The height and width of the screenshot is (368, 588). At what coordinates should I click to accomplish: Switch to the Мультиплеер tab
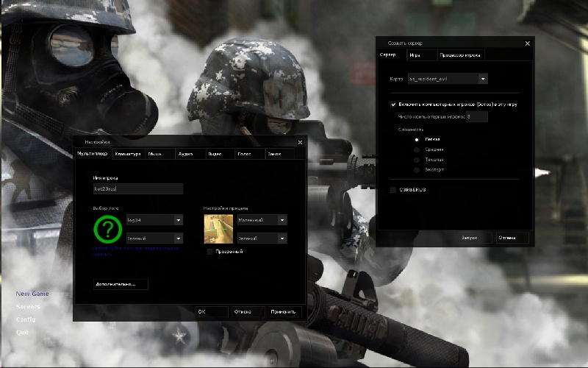93,154
